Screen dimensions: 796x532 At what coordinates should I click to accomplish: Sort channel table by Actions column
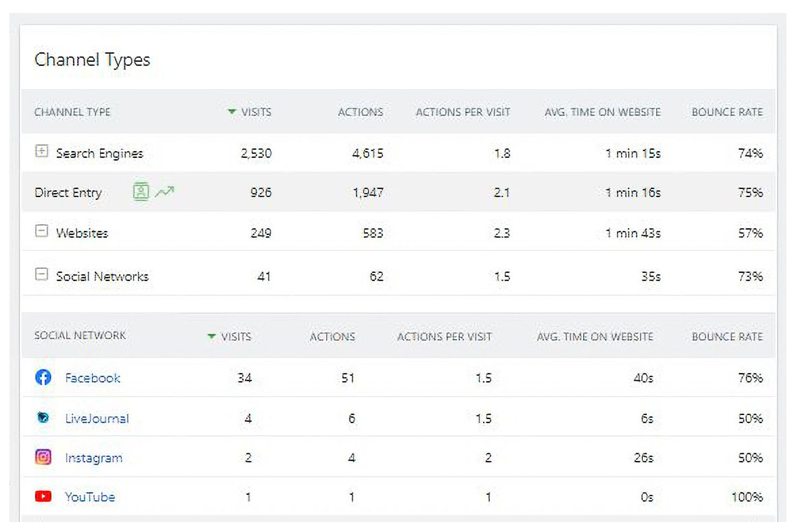click(x=360, y=112)
